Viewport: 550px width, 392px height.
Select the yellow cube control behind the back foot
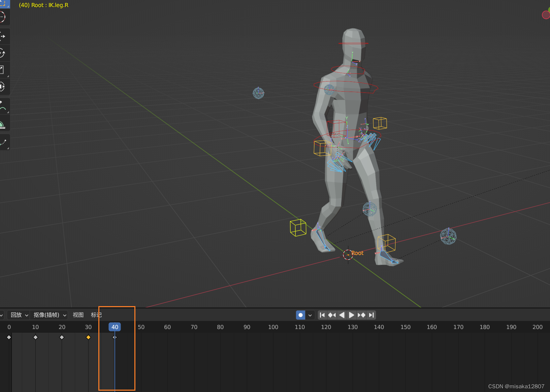(298, 228)
